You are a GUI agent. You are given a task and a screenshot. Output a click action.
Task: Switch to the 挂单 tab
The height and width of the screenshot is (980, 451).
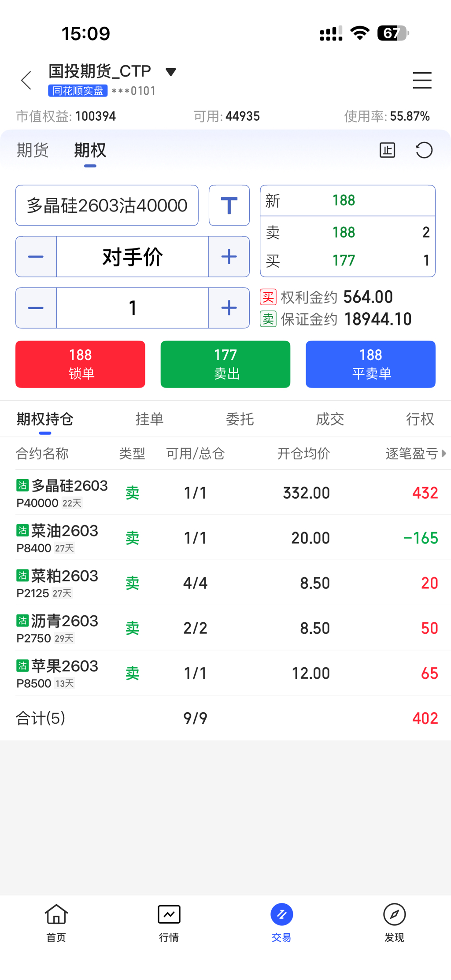tap(149, 419)
